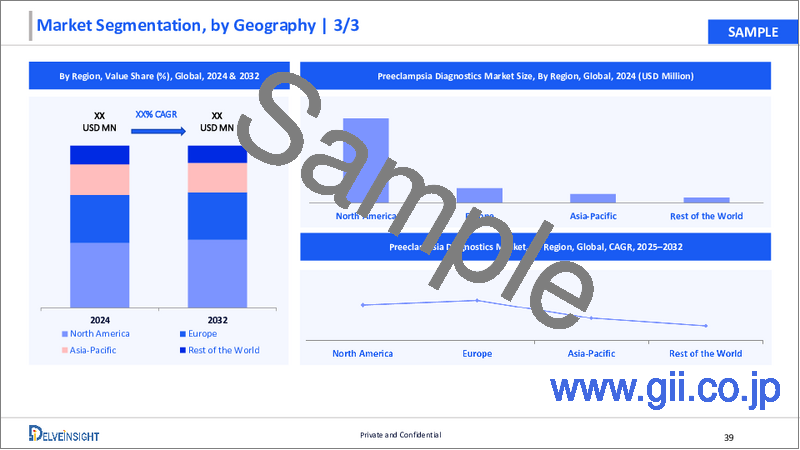Click the Asia-Pacific pink legend marker
This screenshot has height=450, width=800.
point(66,350)
